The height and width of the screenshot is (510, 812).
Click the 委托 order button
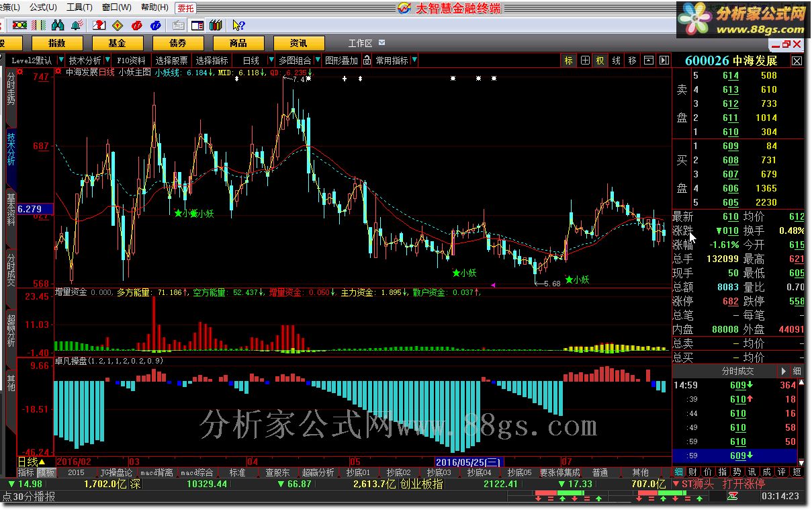[x=185, y=7]
